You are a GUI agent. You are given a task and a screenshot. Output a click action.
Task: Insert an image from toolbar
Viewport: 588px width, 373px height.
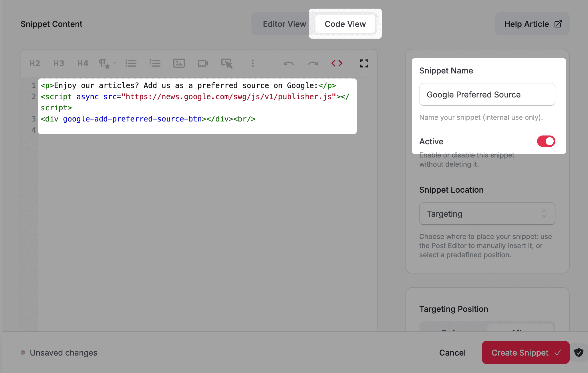pos(179,63)
